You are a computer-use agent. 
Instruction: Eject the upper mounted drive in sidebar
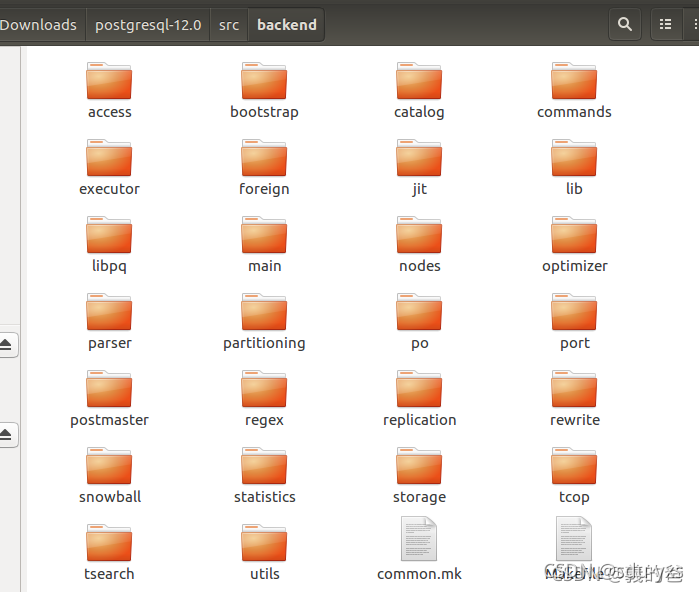click(6, 345)
